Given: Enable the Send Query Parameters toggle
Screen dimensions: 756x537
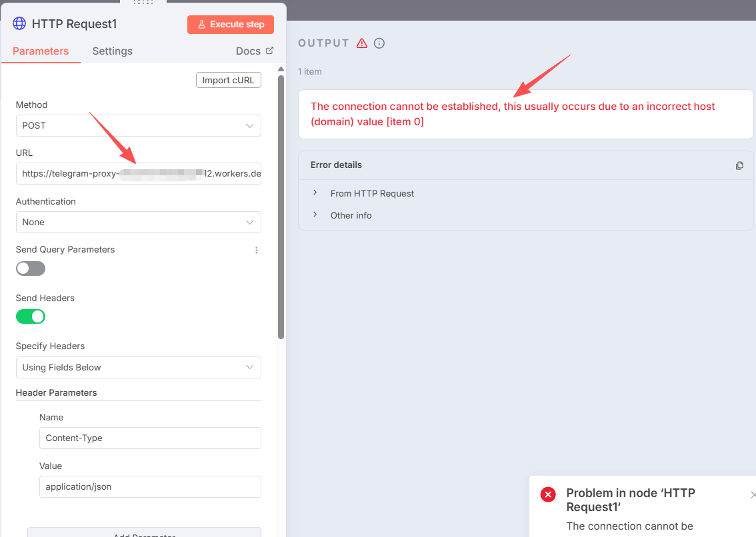Looking at the screenshot, I should pyautogui.click(x=31, y=268).
